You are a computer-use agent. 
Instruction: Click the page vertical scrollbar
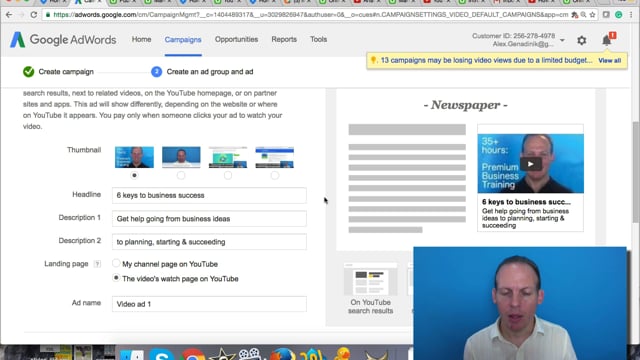(636, 171)
